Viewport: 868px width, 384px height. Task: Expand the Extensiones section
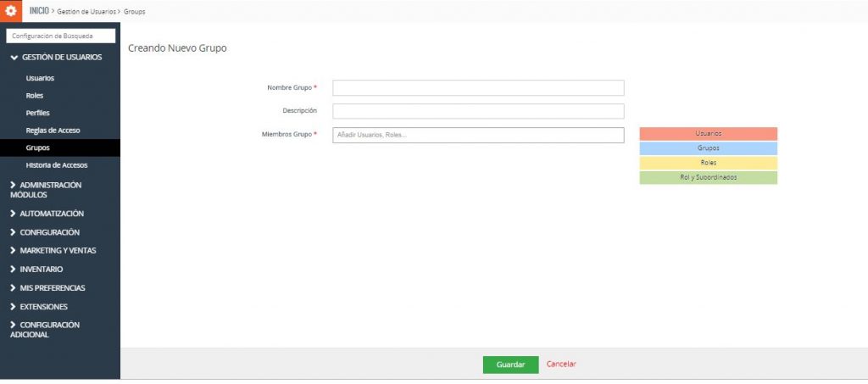[x=43, y=307]
